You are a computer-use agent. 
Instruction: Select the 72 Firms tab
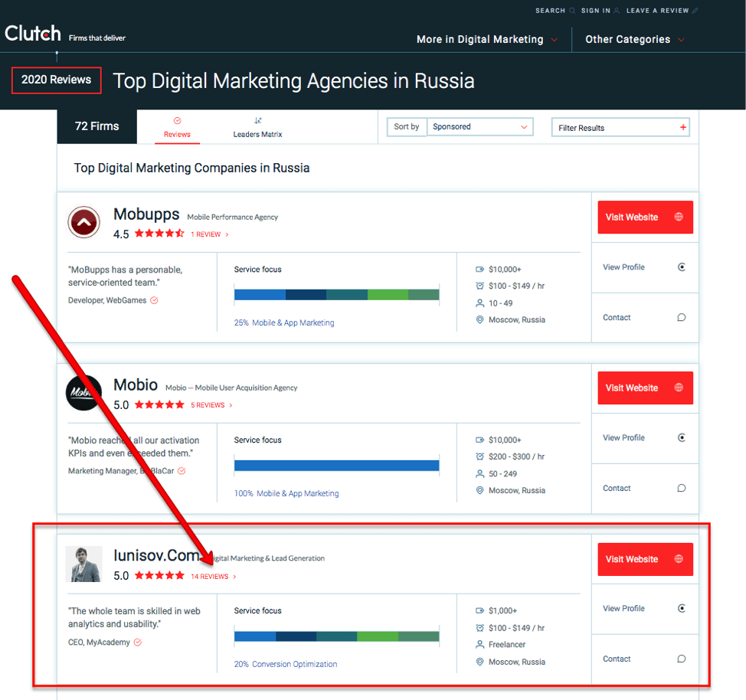[97, 126]
